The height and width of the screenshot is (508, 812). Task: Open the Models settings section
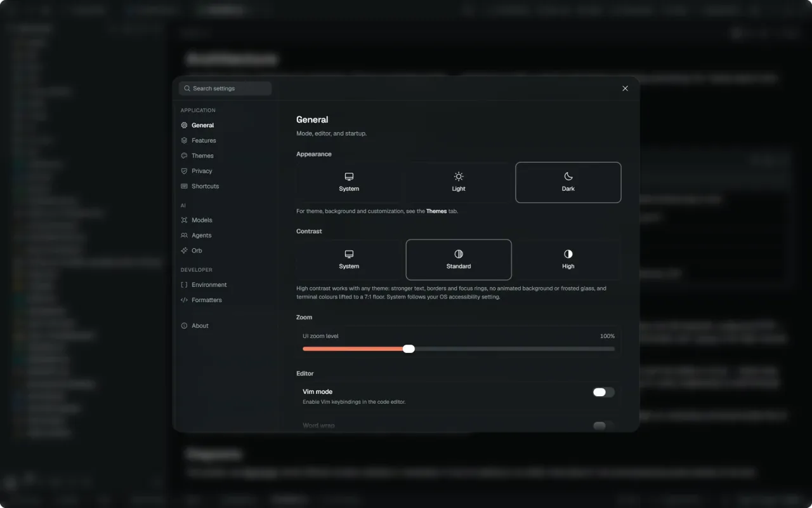click(225, 220)
